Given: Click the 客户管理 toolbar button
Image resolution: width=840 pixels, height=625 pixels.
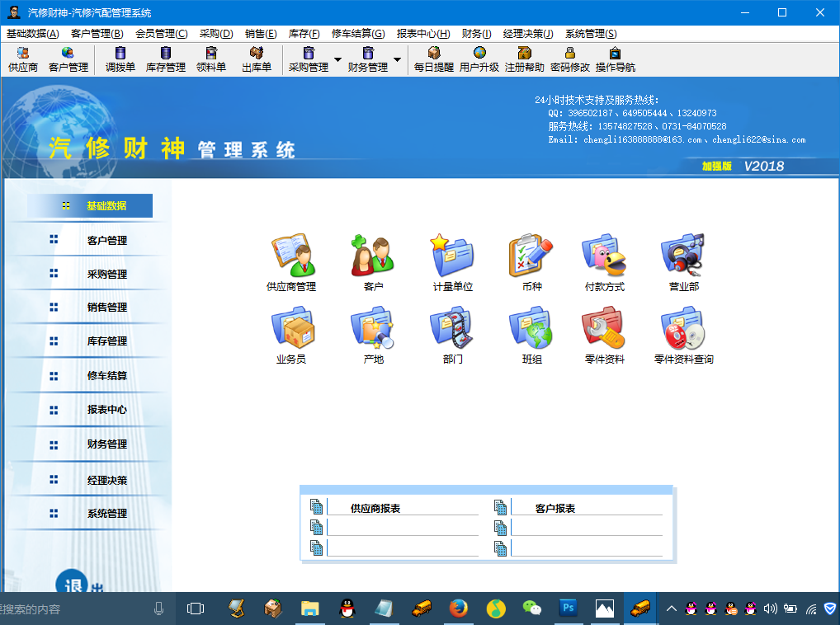Looking at the screenshot, I should pos(68,59).
